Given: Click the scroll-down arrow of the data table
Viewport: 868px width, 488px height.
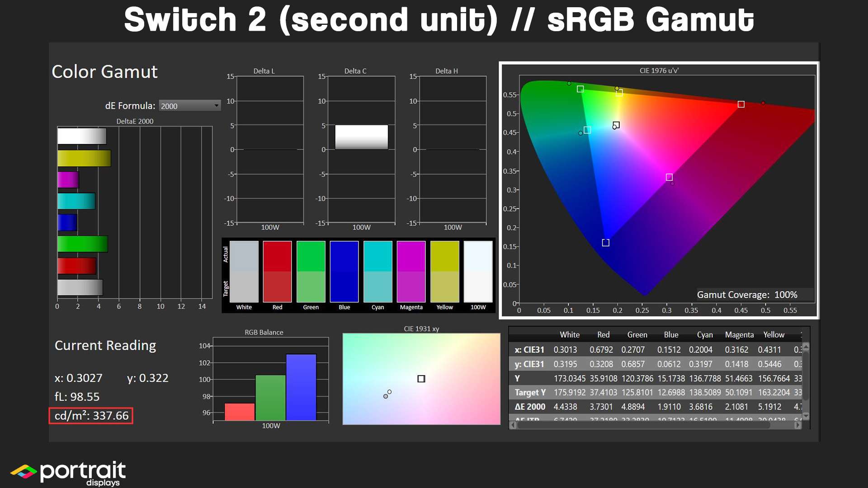Looking at the screenshot, I should 806,415.
